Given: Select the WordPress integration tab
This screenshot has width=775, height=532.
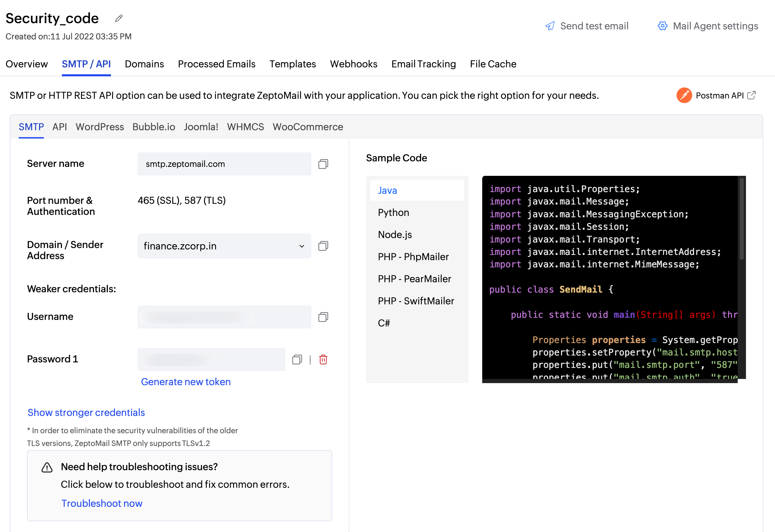Looking at the screenshot, I should tap(100, 127).
